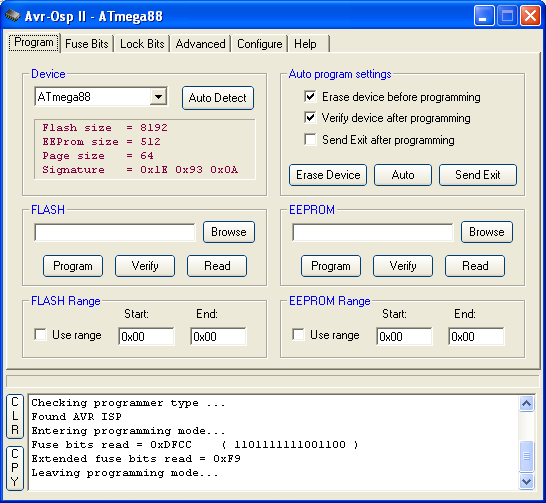
Task: Expand the ATmega88 device dropdown
Action: 158,96
